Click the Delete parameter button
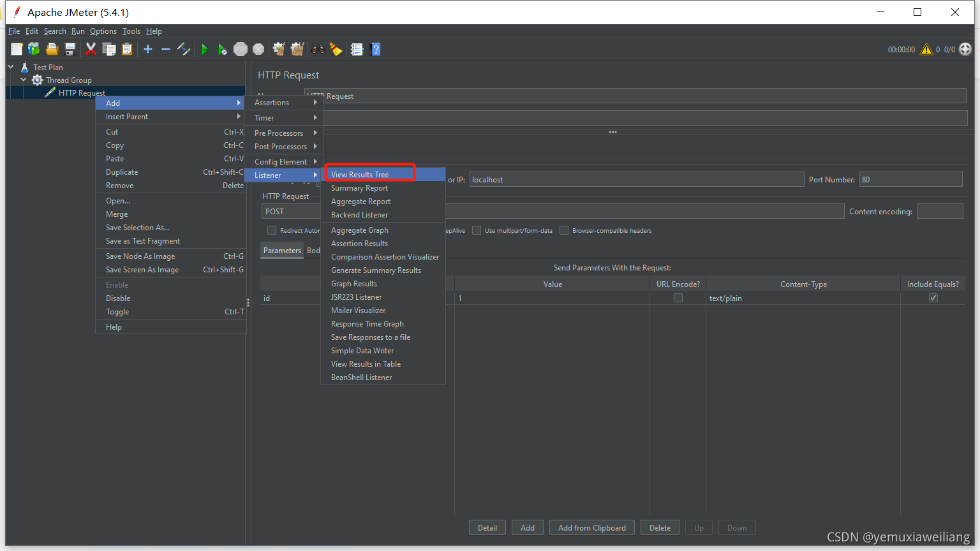Image resolution: width=980 pixels, height=551 pixels. click(660, 527)
